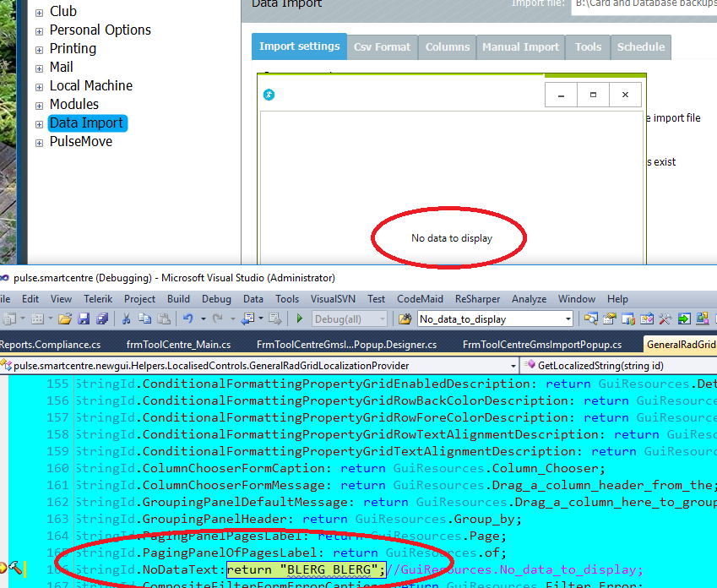Image resolution: width=717 pixels, height=588 pixels.
Task: Click the green arrow Start Page icon
Action: pyautogui.click(x=684, y=319)
